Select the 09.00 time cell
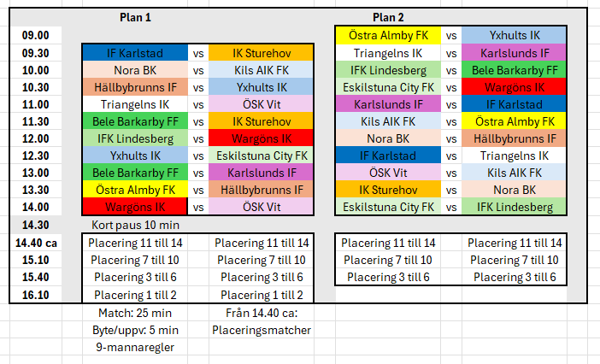 pyautogui.click(x=36, y=35)
